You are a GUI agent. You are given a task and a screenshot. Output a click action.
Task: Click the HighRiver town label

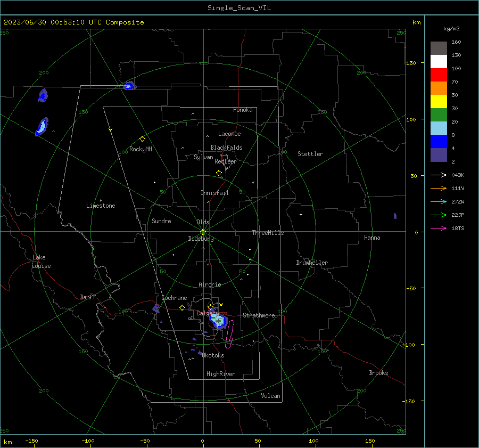coord(221,374)
